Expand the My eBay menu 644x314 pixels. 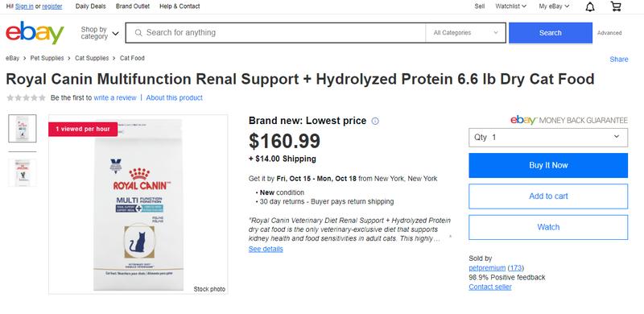554,6
